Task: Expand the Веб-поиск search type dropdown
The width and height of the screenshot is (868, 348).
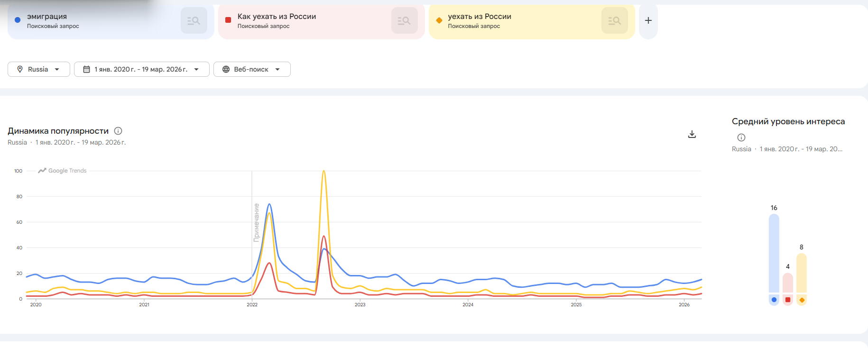Action: coord(277,69)
